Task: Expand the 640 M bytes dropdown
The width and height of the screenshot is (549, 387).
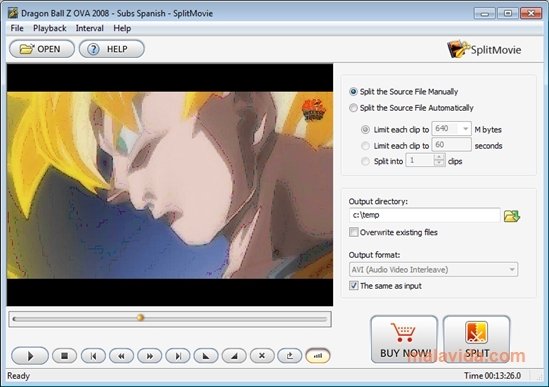Action: [465, 129]
